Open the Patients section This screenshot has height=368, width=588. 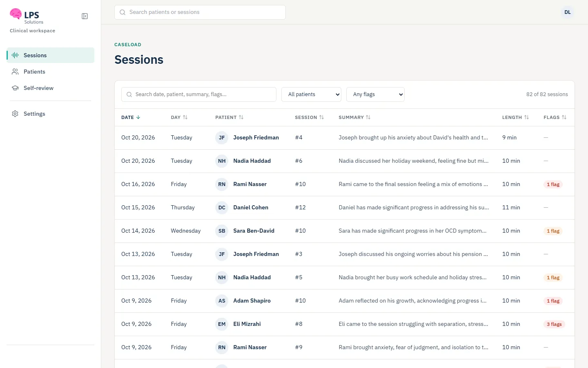click(51, 72)
